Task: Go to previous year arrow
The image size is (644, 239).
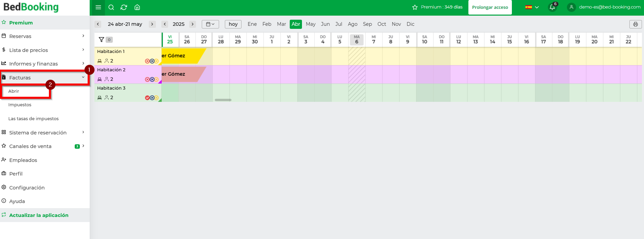Action: [165, 24]
